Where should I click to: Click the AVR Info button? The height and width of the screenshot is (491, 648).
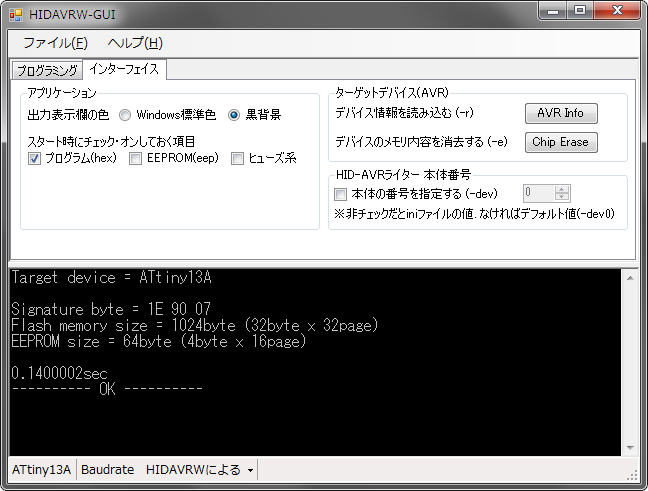(561, 113)
